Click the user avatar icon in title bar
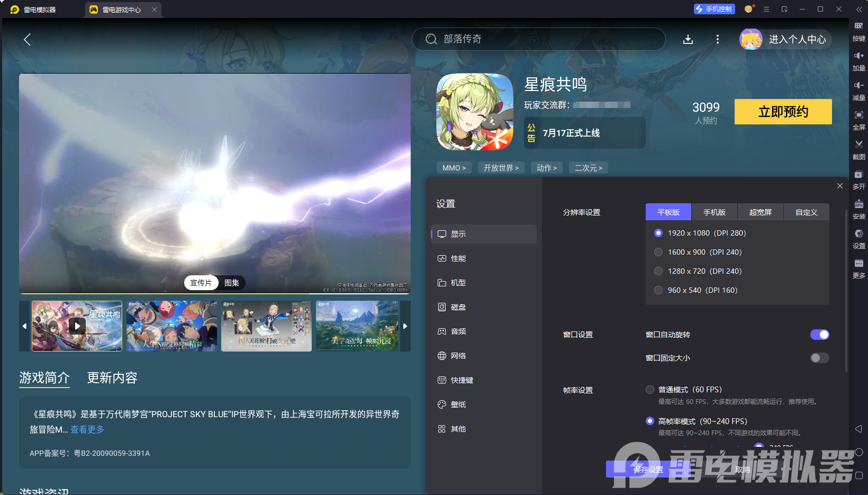The width and height of the screenshot is (868, 495). 748,9
